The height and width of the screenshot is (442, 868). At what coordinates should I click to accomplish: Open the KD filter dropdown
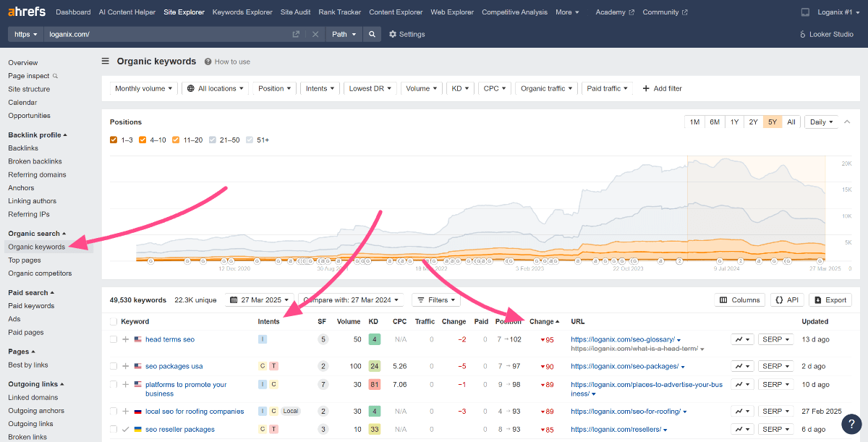pyautogui.click(x=460, y=88)
